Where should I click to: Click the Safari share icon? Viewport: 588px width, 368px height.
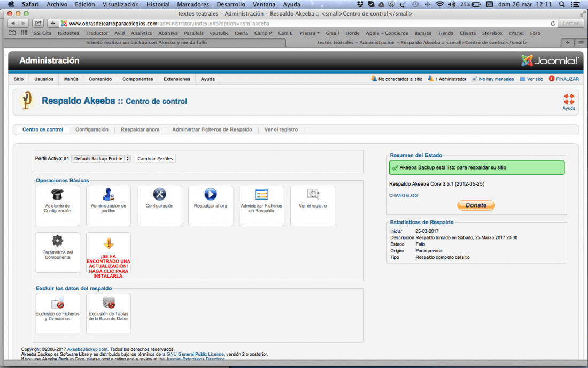point(38,23)
